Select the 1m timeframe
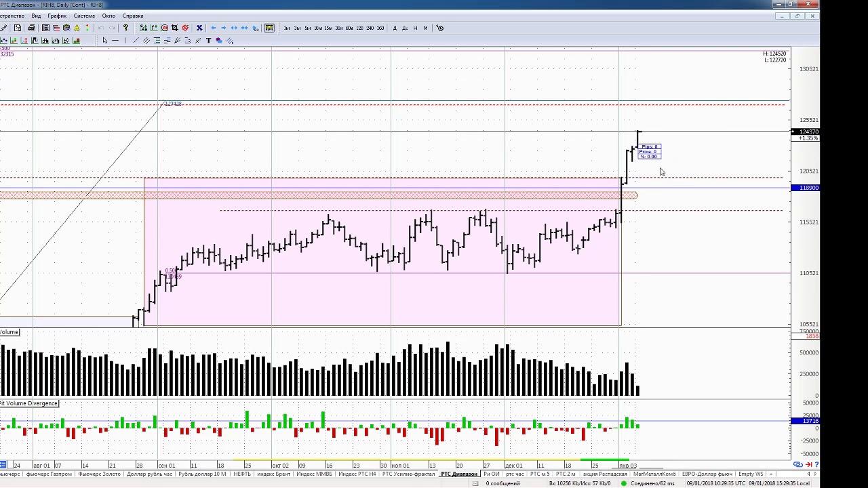 (x=287, y=28)
